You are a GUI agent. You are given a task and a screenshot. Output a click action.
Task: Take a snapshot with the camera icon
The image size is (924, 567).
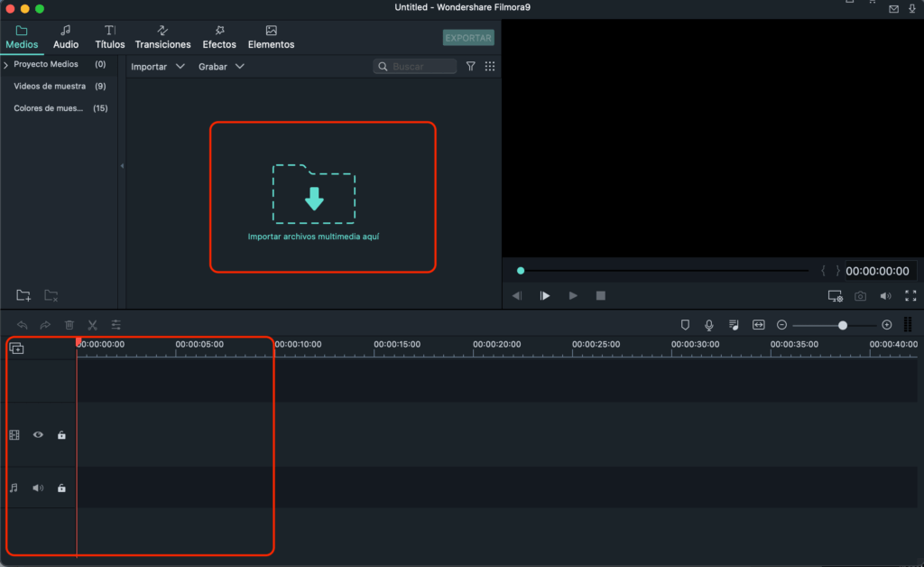pos(860,295)
